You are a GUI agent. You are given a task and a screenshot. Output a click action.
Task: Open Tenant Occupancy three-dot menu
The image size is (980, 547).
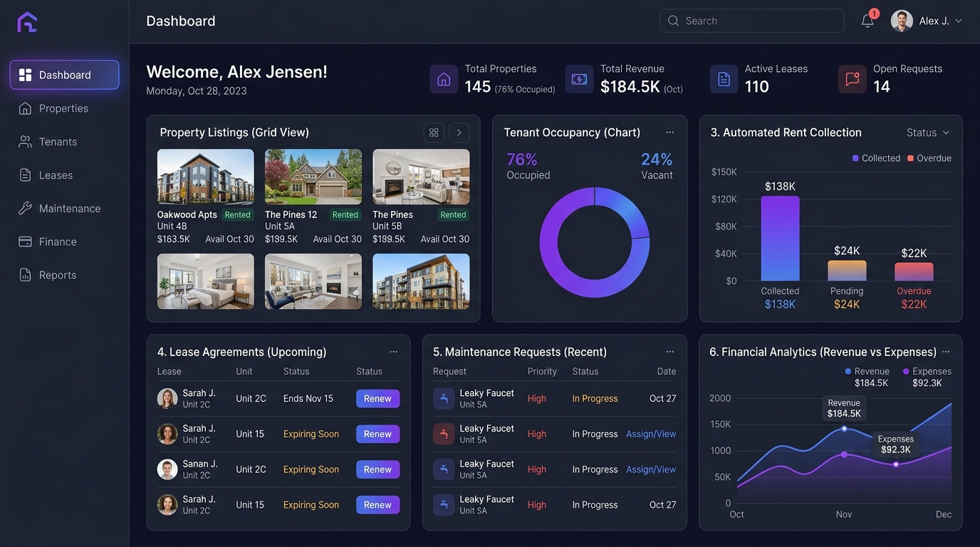(x=669, y=132)
